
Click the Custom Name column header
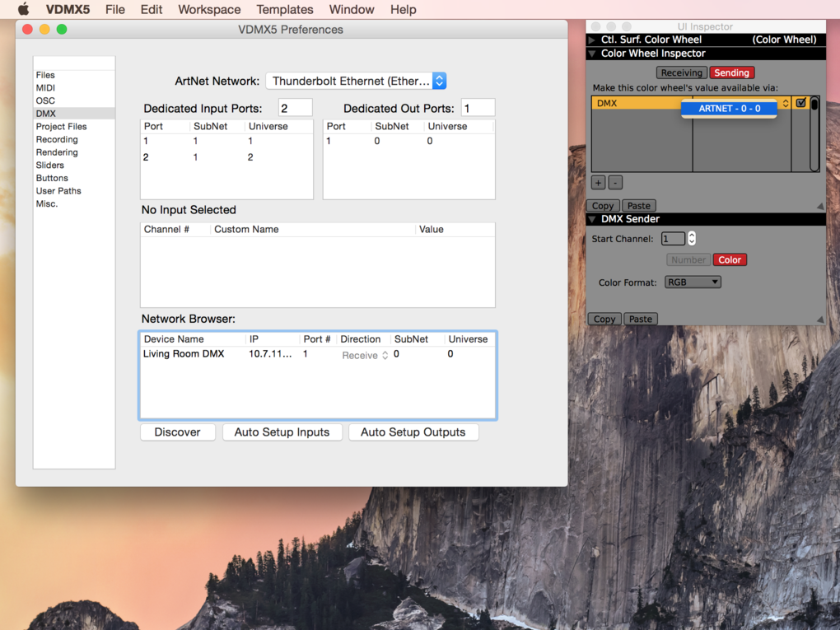tap(312, 229)
